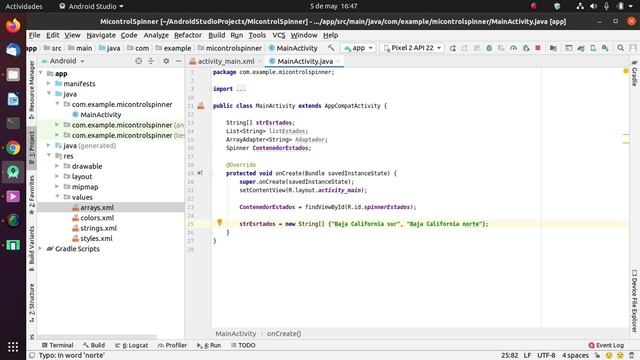Click the Debug app bug icon
The width and height of the screenshot is (640, 360).
click(x=489, y=48)
